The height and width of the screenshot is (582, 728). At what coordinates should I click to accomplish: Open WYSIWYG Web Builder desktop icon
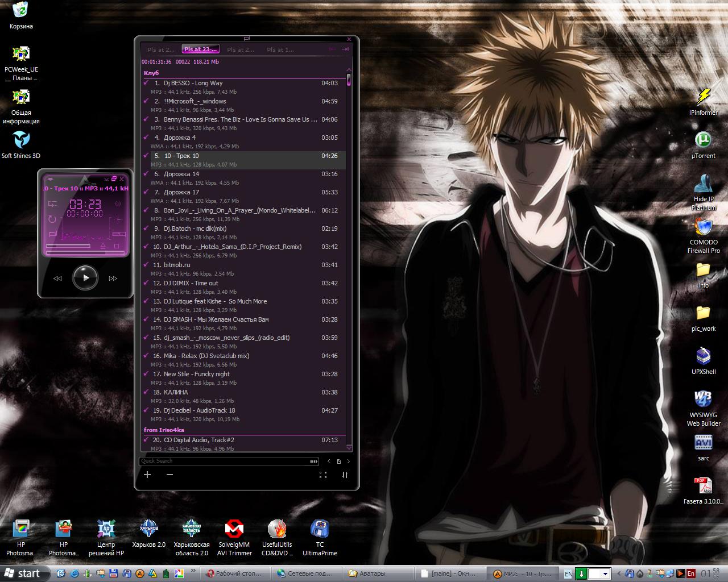point(704,408)
